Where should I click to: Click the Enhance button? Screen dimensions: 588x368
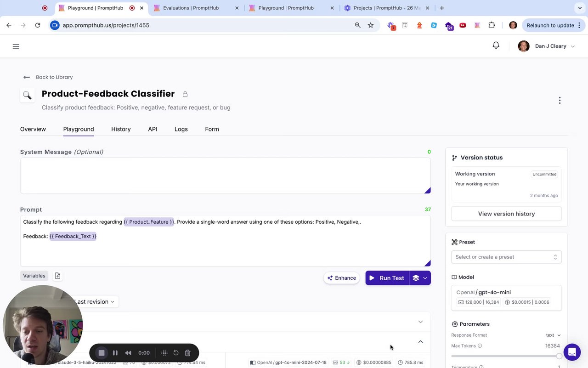tap(341, 278)
